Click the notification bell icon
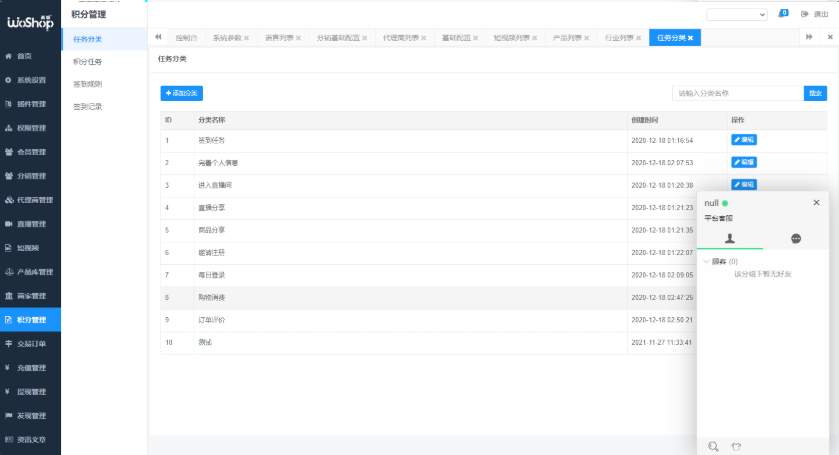 (x=782, y=14)
